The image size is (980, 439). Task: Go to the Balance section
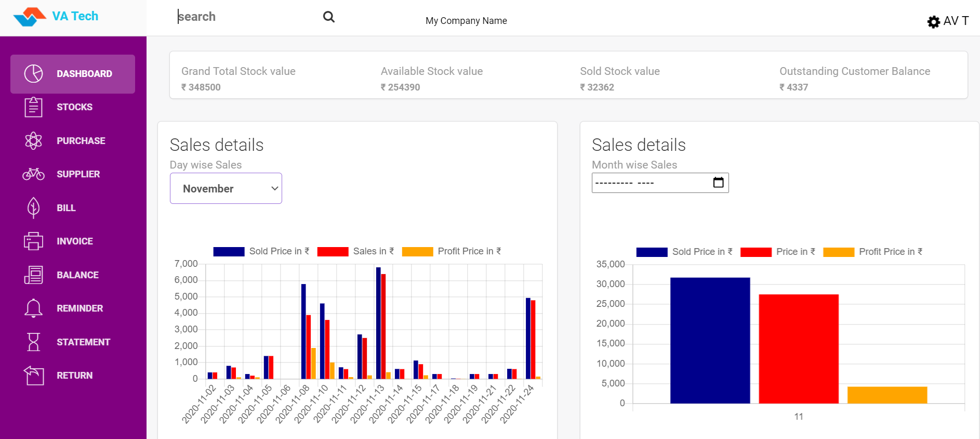click(x=77, y=275)
